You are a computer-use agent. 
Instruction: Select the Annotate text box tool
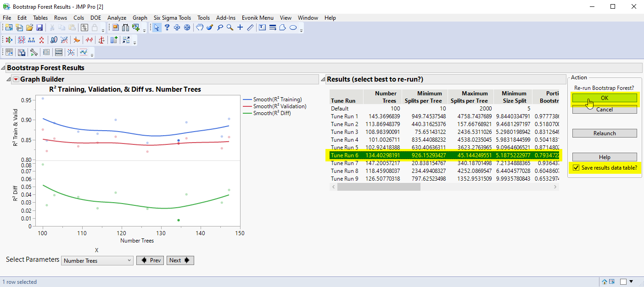(262, 28)
